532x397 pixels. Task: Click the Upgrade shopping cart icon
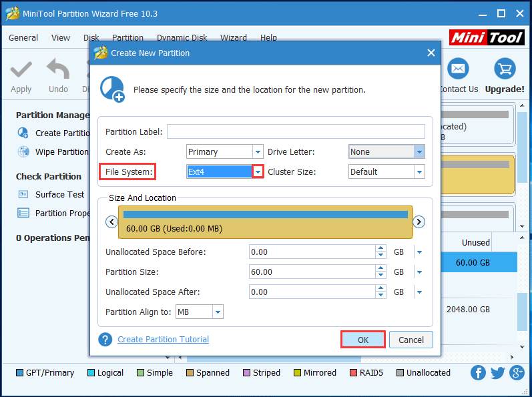click(x=505, y=69)
